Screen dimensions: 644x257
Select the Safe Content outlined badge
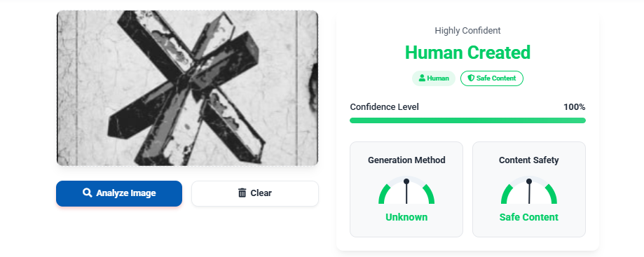click(492, 78)
